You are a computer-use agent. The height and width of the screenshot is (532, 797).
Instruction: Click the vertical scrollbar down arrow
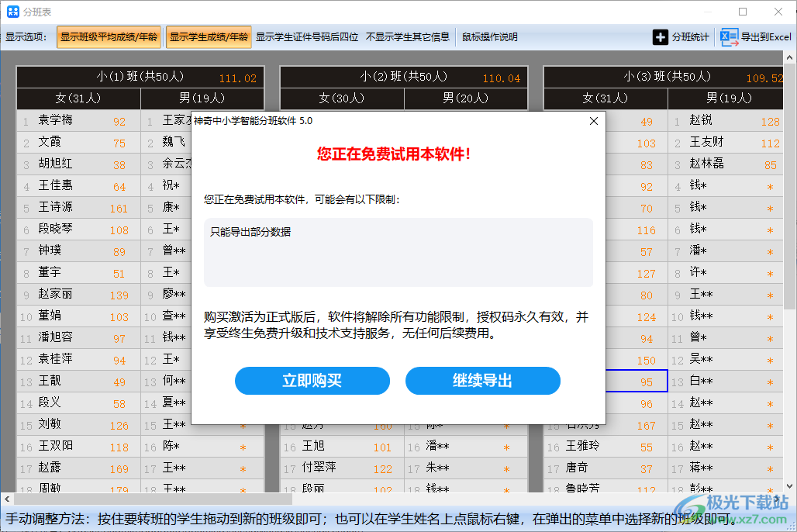pyautogui.click(x=790, y=486)
